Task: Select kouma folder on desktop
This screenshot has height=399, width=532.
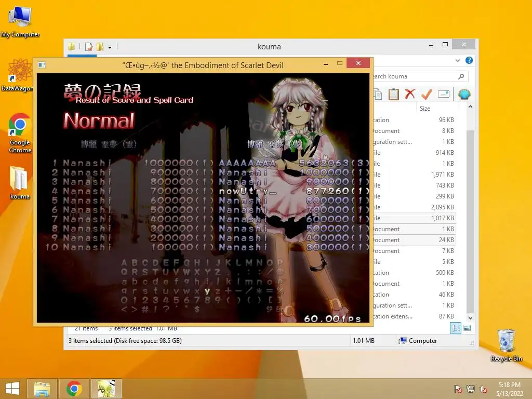Action: tap(20, 182)
